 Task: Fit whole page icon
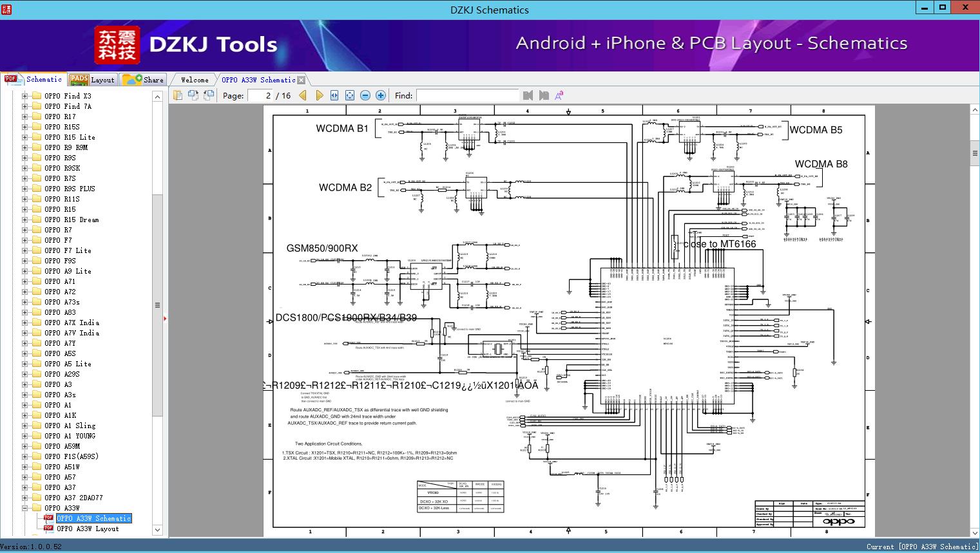coord(350,95)
